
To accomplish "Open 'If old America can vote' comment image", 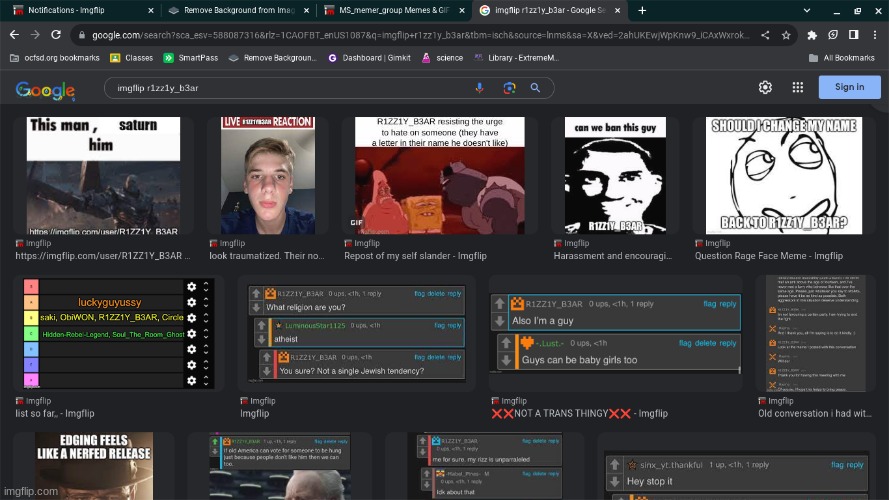I will click(280, 468).
